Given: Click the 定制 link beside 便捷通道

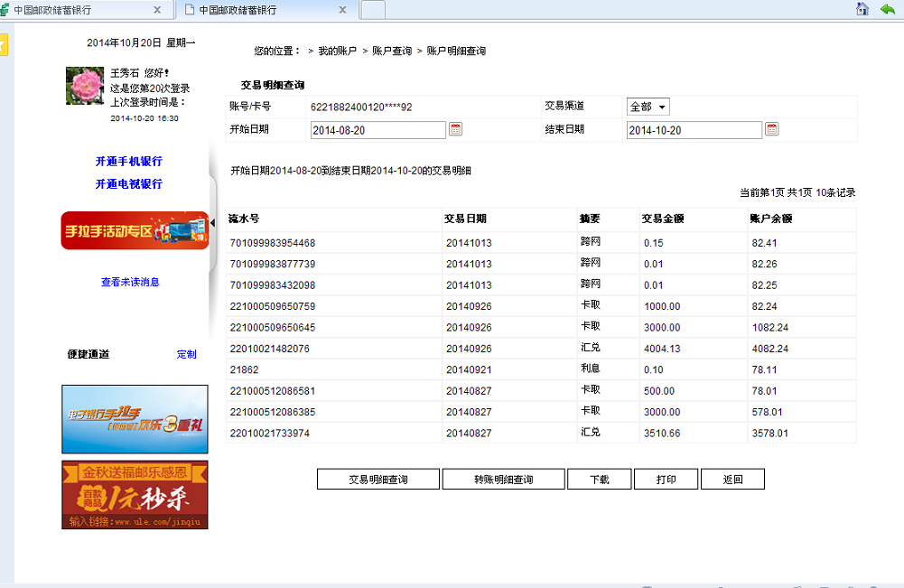Looking at the screenshot, I should pyautogui.click(x=186, y=354).
